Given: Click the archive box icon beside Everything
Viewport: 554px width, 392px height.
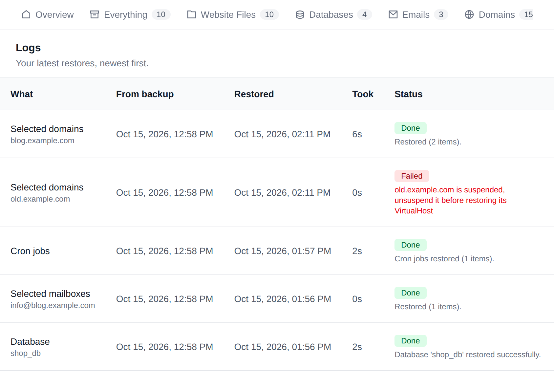Looking at the screenshot, I should [x=95, y=15].
